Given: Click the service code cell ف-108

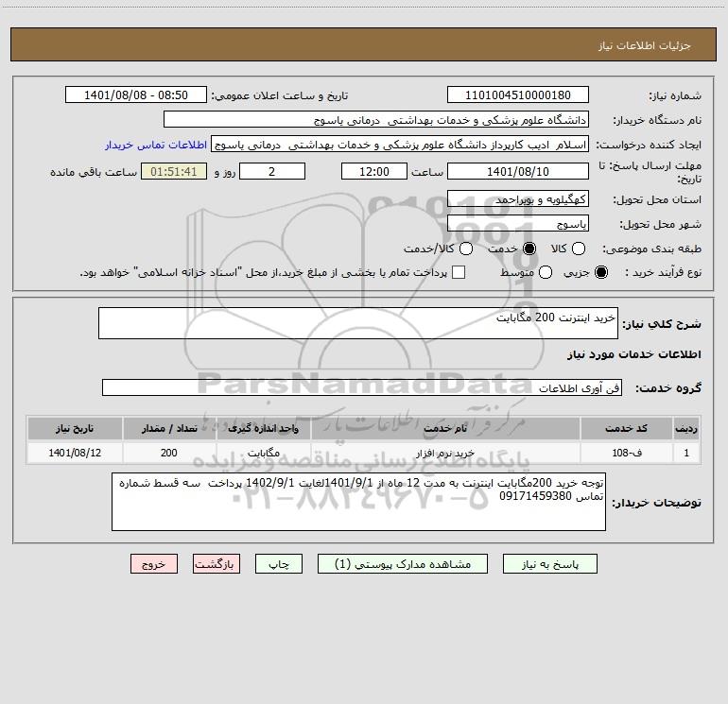Looking at the screenshot, I should pyautogui.click(x=626, y=453).
